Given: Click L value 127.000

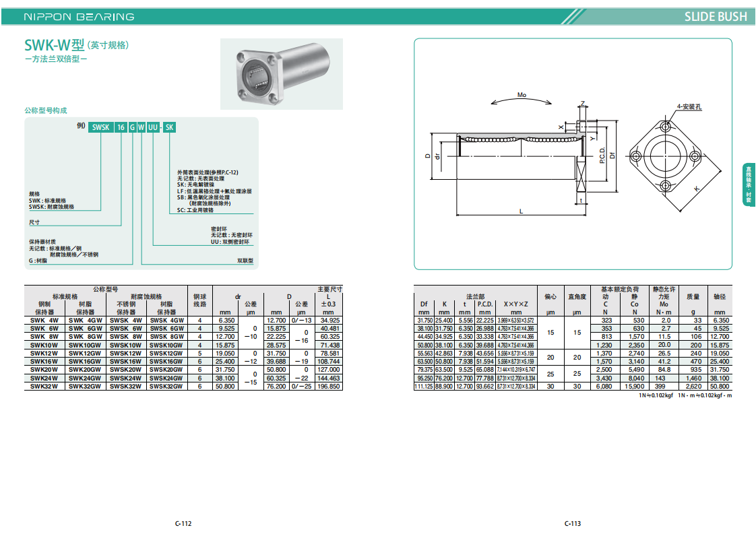Looking at the screenshot, I should (x=329, y=370).
